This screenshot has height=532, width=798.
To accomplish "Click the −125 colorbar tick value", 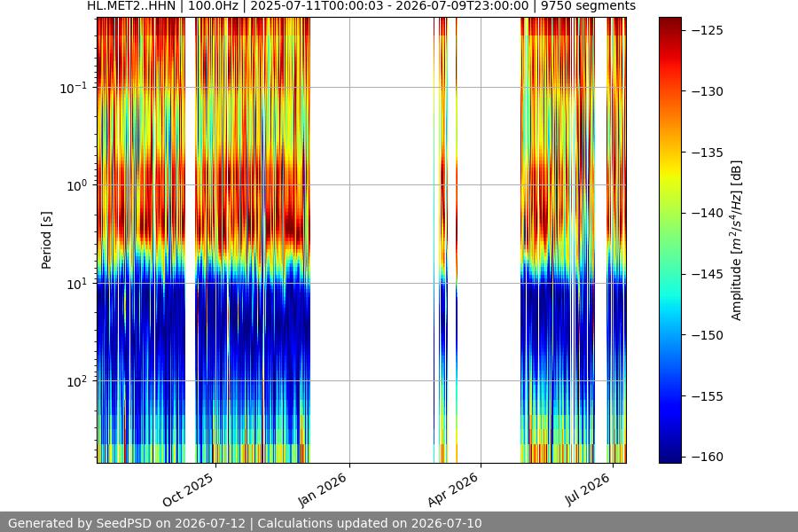I will (707, 30).
